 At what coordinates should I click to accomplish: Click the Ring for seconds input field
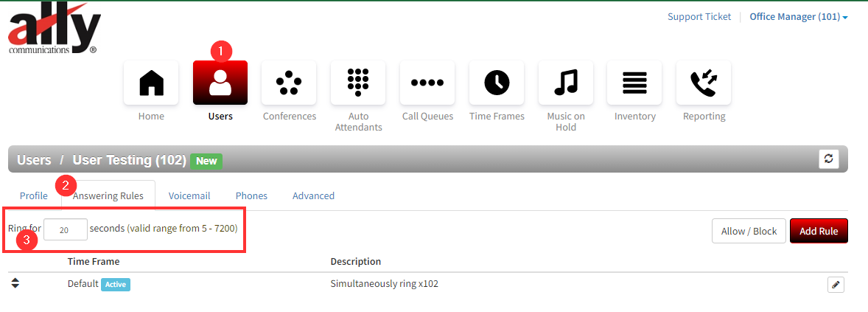(66, 229)
